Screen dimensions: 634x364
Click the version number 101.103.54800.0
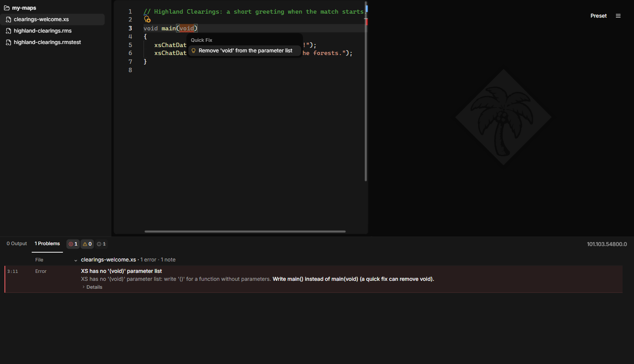tap(607, 244)
